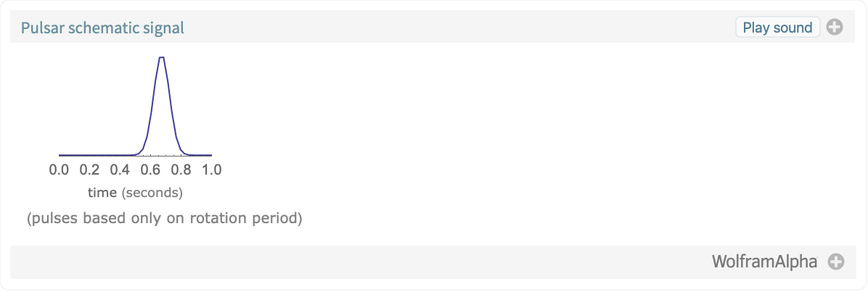The image size is (868, 292).
Task: Click the word seconds in the axis label
Action: point(152,193)
